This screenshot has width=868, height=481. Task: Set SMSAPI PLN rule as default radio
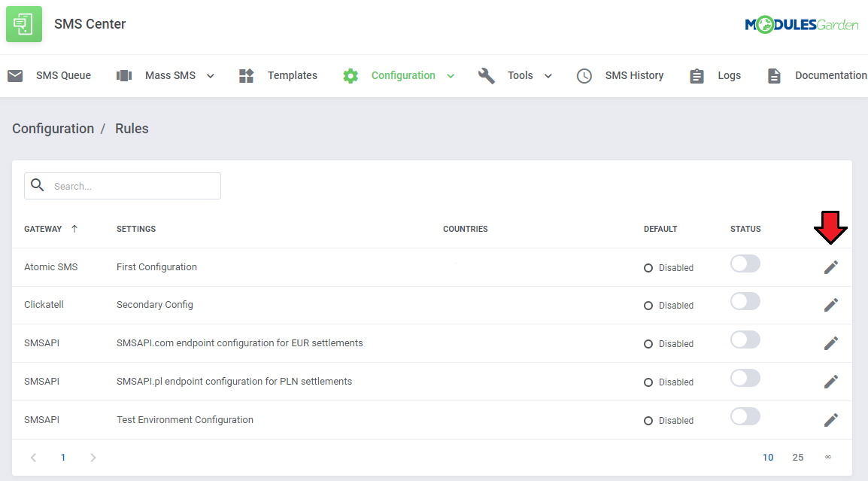648,382
